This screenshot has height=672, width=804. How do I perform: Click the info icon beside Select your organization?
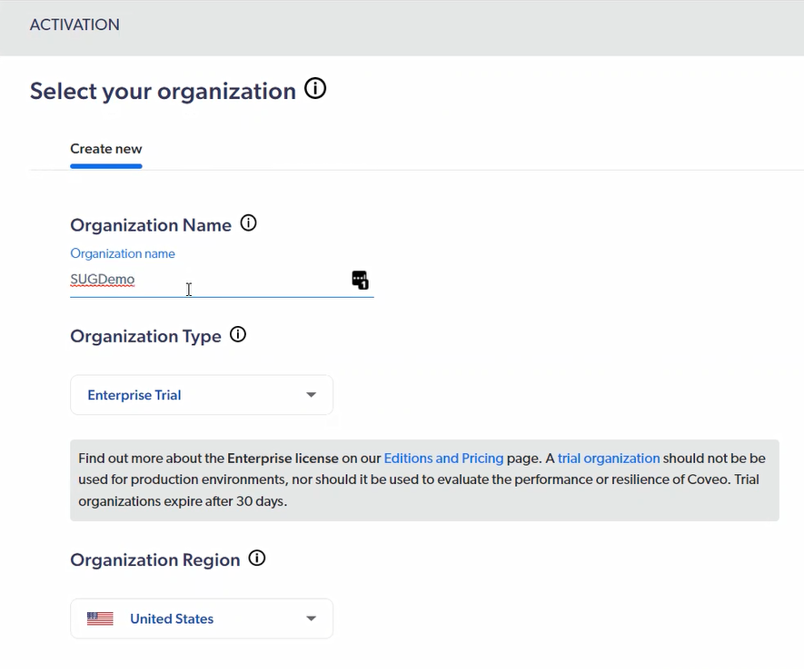[315, 89]
